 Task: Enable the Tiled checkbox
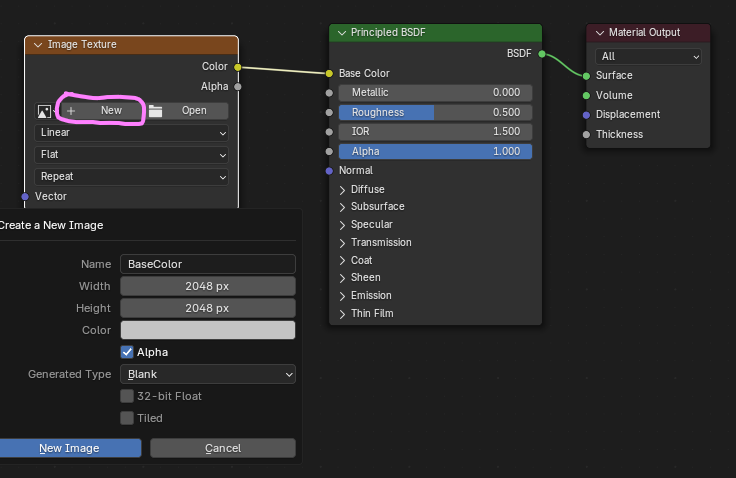[127, 418]
